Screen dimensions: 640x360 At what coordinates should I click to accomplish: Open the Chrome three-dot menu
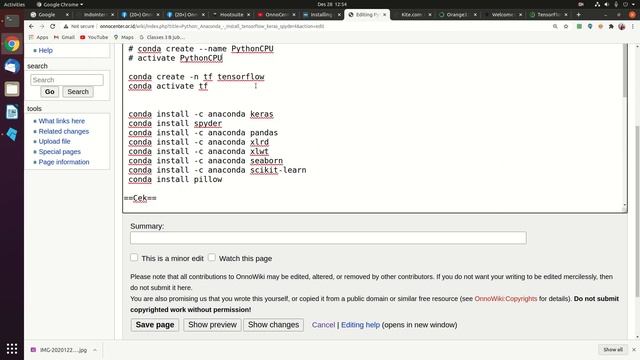pyautogui.click(x=633, y=27)
